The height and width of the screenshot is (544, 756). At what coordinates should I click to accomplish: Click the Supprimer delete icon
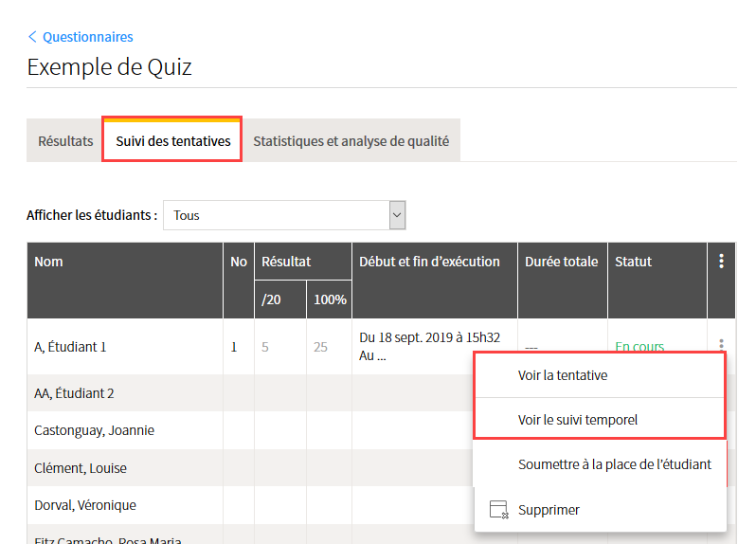pos(498,509)
